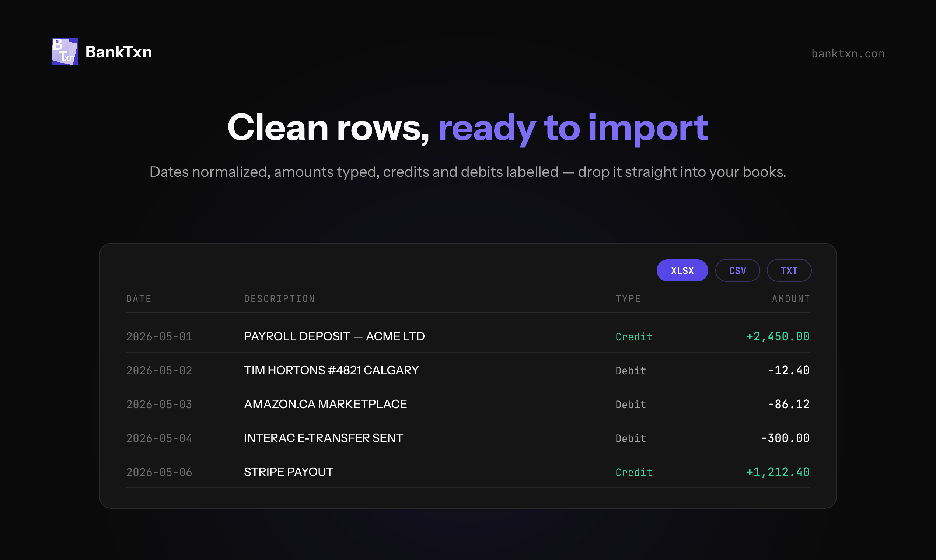Select the date 2026-05-06

coord(159,472)
